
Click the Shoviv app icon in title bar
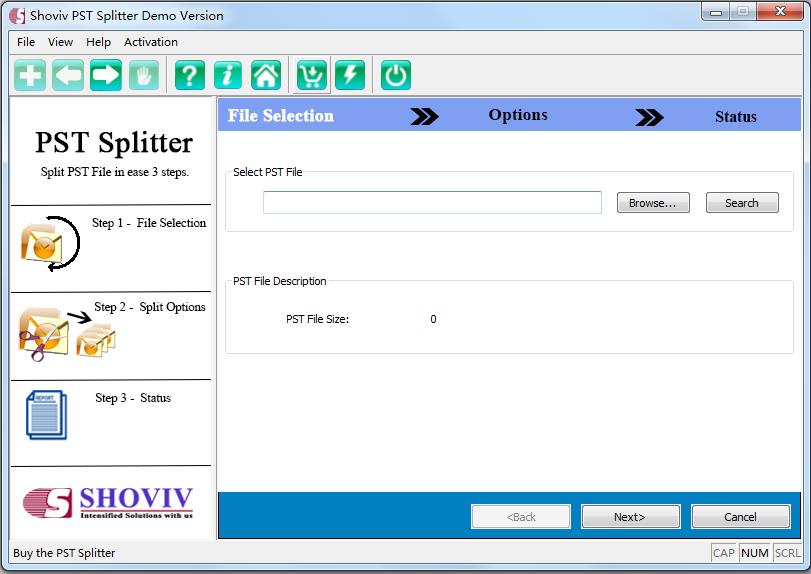17,16
